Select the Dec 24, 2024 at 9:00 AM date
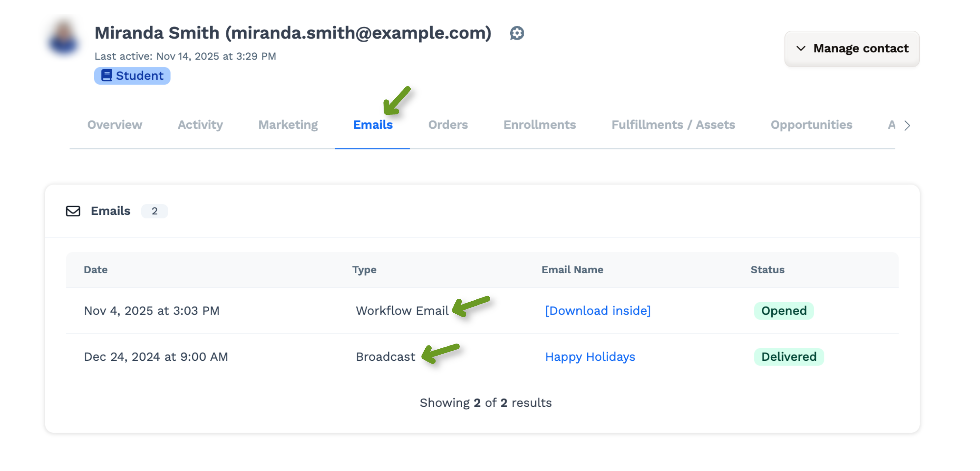This screenshot has width=980, height=471. click(156, 357)
